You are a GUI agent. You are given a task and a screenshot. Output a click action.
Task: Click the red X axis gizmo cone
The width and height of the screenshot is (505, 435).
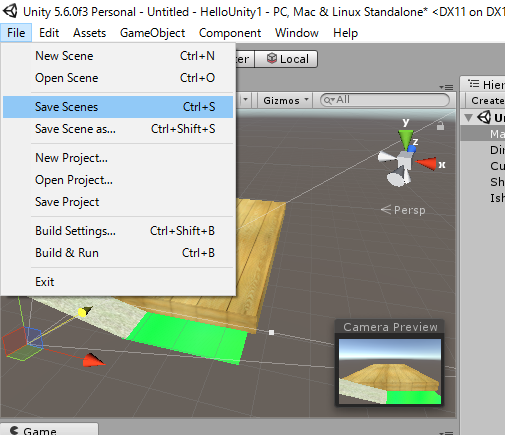pyautogui.click(x=426, y=163)
